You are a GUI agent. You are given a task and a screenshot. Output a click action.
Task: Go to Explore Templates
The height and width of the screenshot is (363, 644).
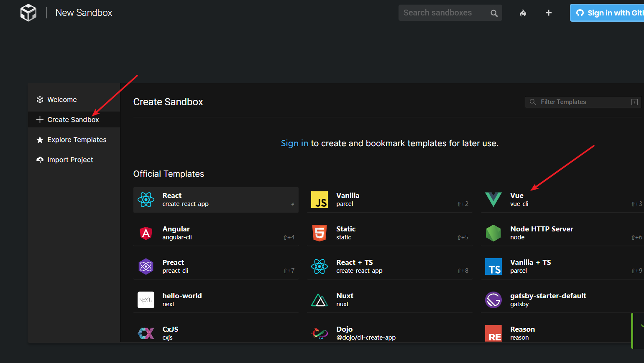pos(77,140)
